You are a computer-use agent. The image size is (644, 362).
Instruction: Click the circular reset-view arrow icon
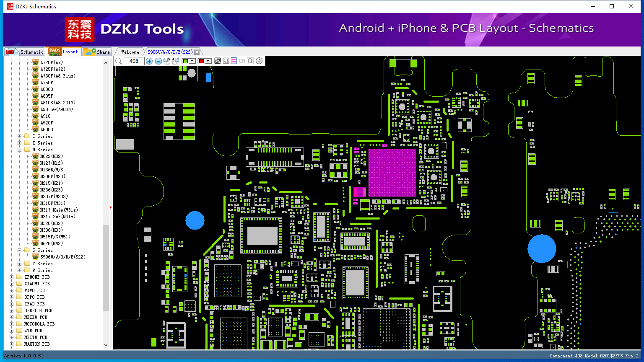click(x=259, y=61)
